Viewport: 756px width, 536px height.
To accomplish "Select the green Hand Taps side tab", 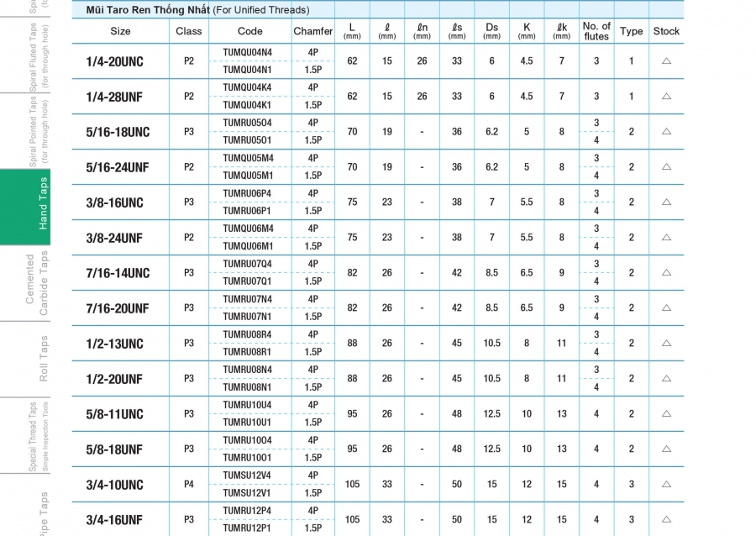I will pos(25,207).
